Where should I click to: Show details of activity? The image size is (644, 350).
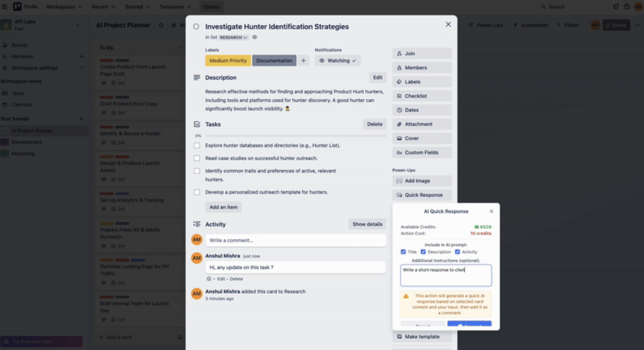pyautogui.click(x=367, y=224)
